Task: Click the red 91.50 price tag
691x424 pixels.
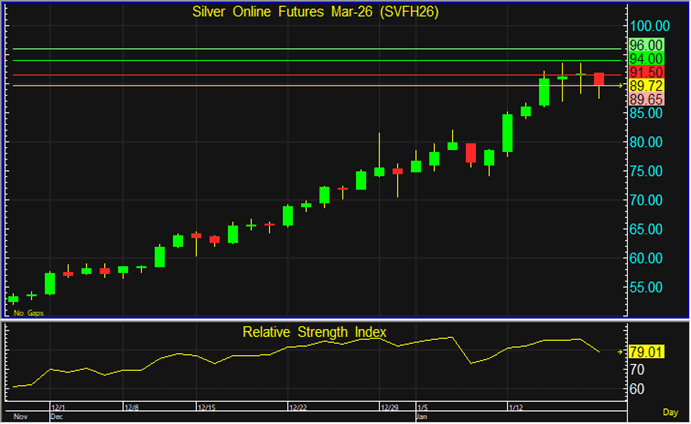Action: click(645, 73)
